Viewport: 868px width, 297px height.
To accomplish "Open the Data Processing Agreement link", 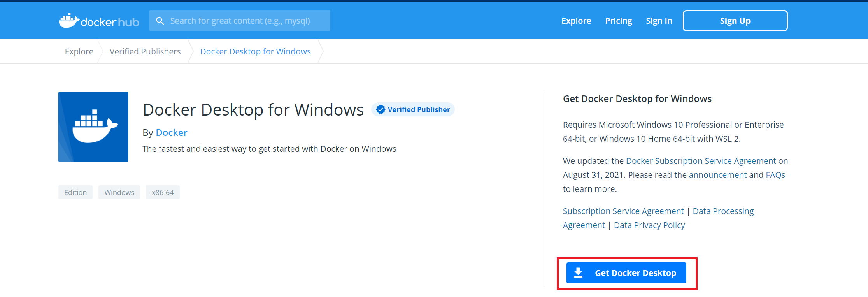I will pos(723,211).
